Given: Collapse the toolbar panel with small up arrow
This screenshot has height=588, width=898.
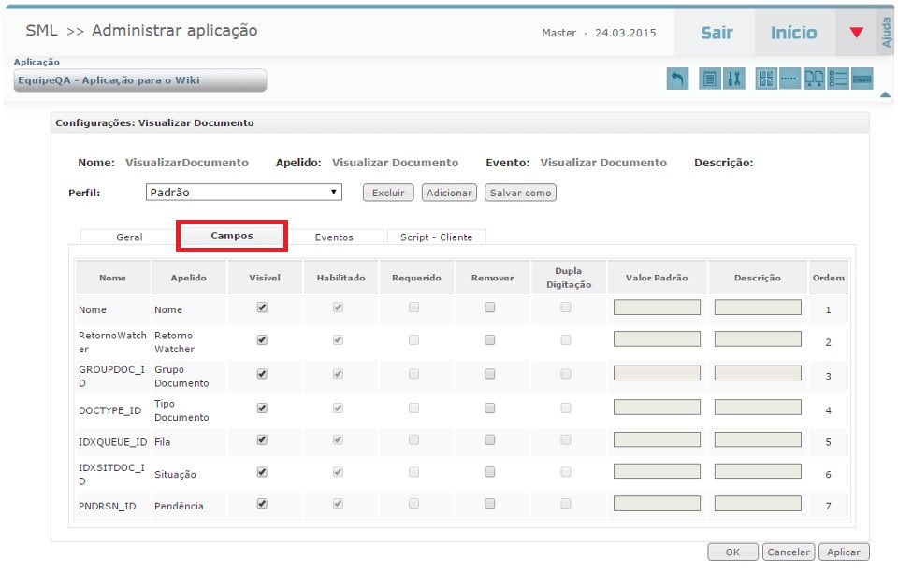Looking at the screenshot, I should [885, 94].
